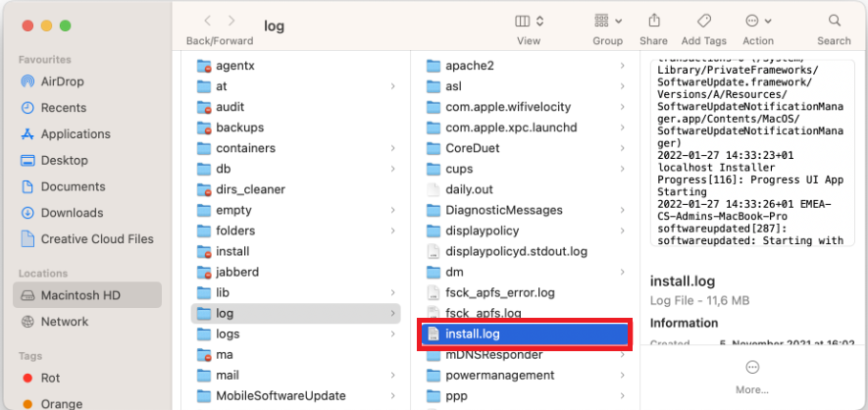Click the Share toolbar icon
Screen dimensions: 868x410
pyautogui.click(x=654, y=21)
